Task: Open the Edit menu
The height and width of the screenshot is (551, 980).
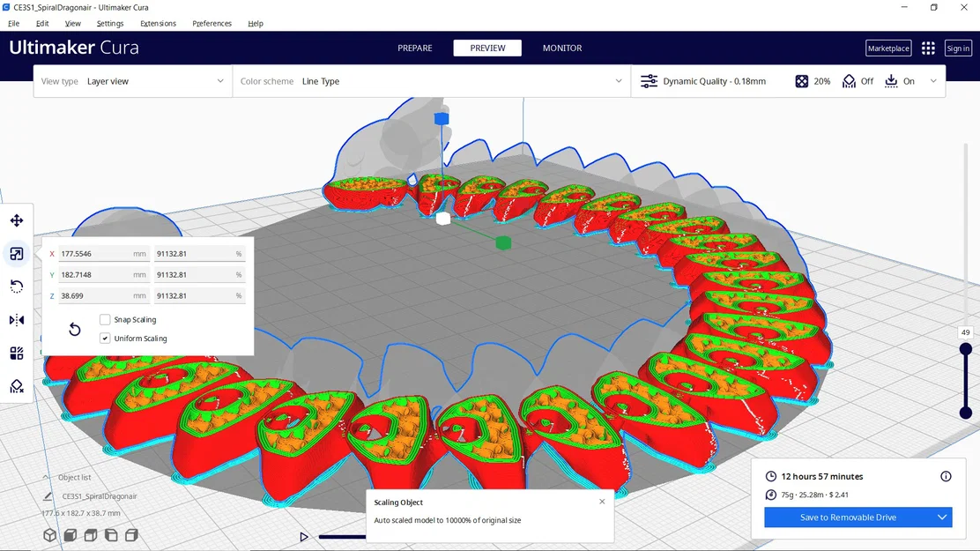Action: pos(42,23)
